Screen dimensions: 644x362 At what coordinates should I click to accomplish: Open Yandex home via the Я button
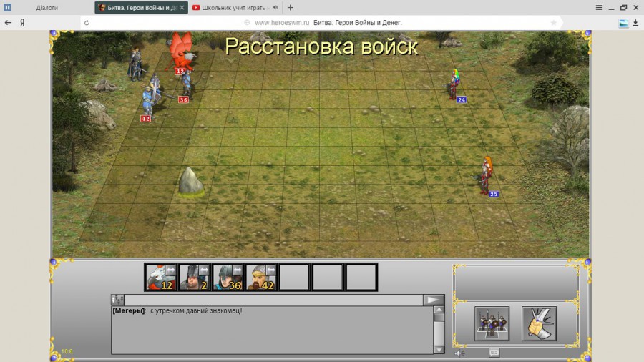(22, 23)
